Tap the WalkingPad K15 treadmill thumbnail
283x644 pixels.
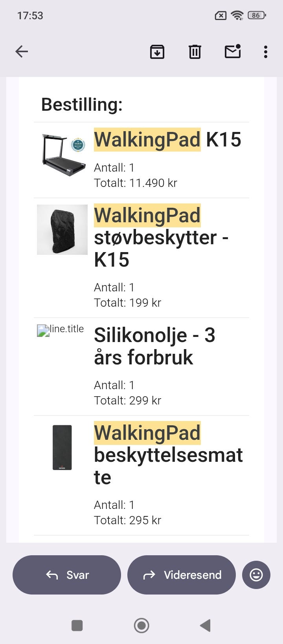[62, 153]
